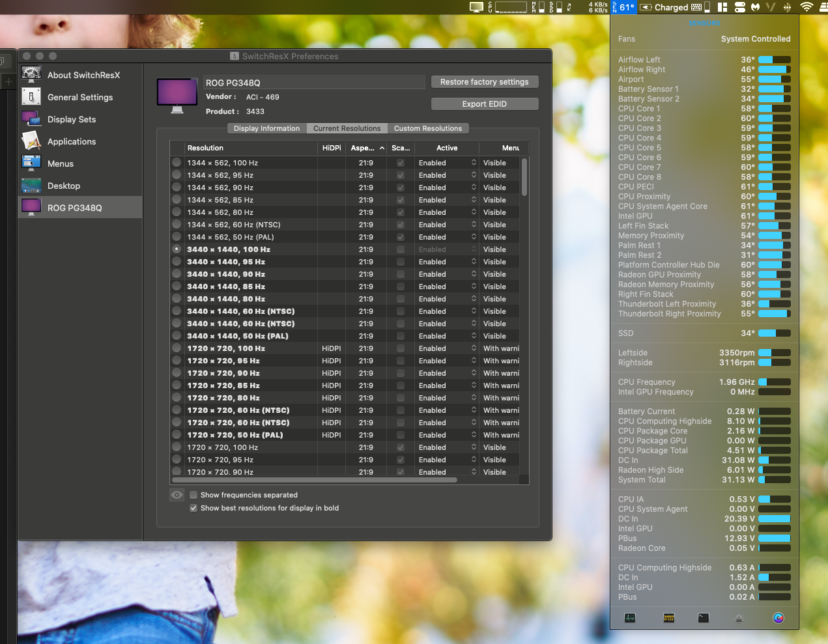Open Active dropdown for 3440 × 1440, 50 Hz (PAL)
The image size is (828, 644).
[447, 336]
